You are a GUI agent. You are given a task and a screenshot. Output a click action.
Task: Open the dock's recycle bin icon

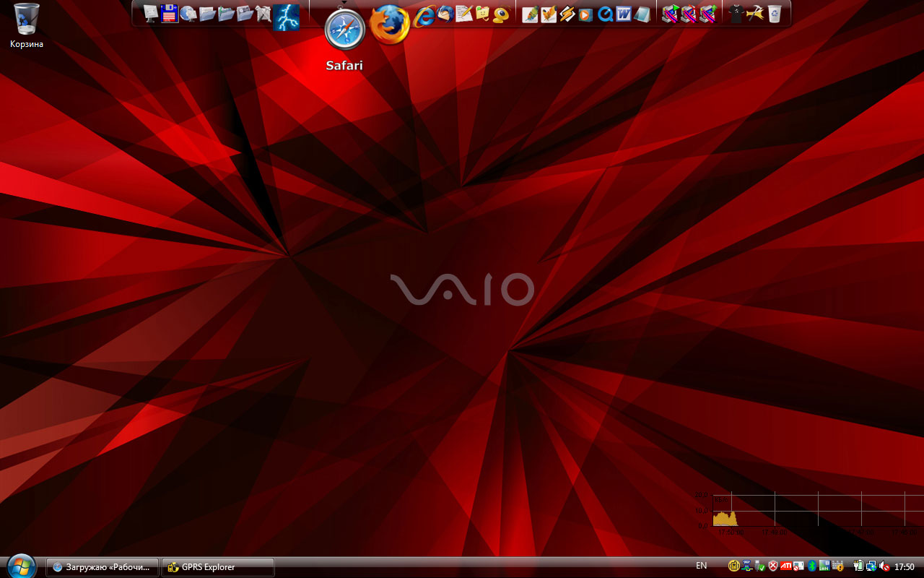pos(775,14)
